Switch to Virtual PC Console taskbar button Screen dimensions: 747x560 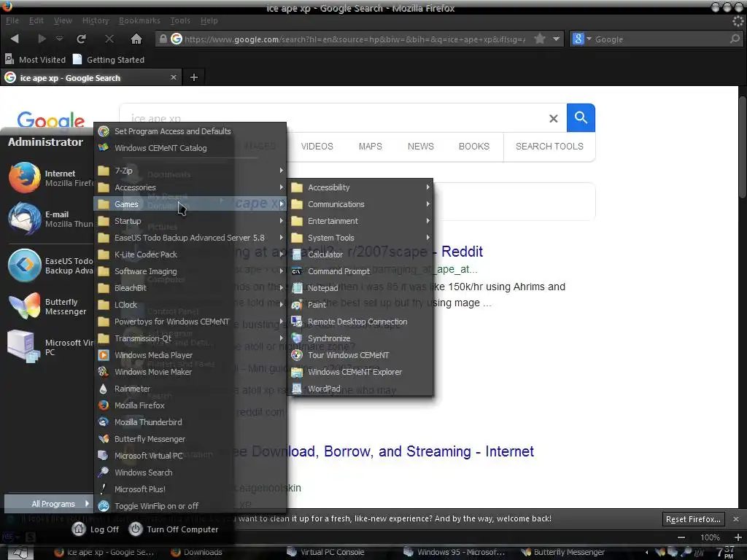click(326, 552)
